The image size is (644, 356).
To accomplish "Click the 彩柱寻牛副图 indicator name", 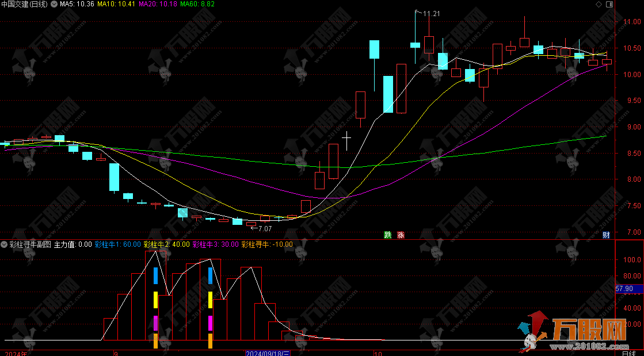I will coord(31,244).
